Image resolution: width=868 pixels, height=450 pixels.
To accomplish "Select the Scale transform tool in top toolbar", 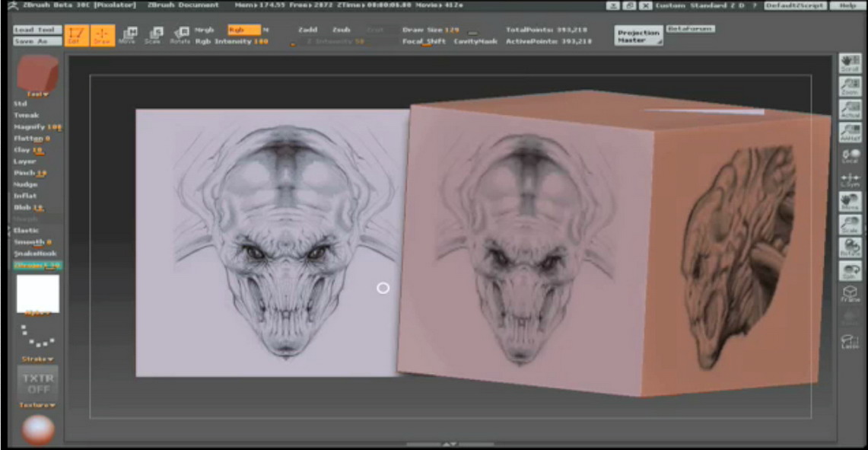I will pyautogui.click(x=154, y=36).
